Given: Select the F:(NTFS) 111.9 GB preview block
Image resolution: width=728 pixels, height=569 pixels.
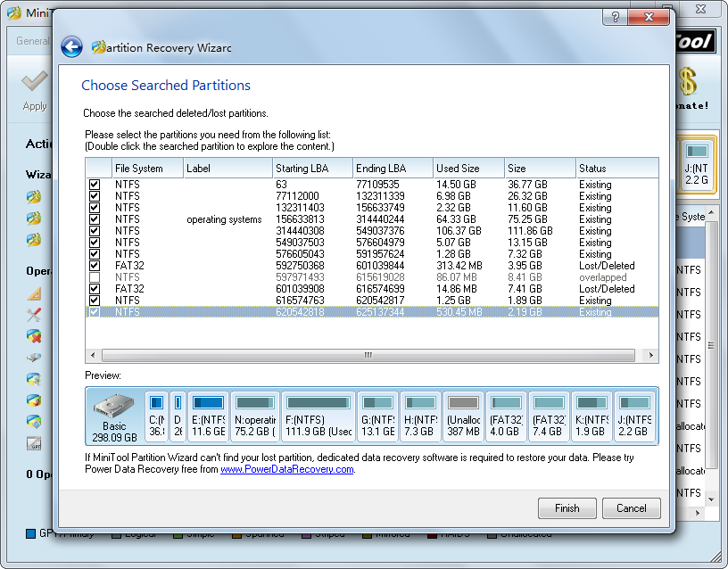Looking at the screenshot, I should [x=318, y=416].
